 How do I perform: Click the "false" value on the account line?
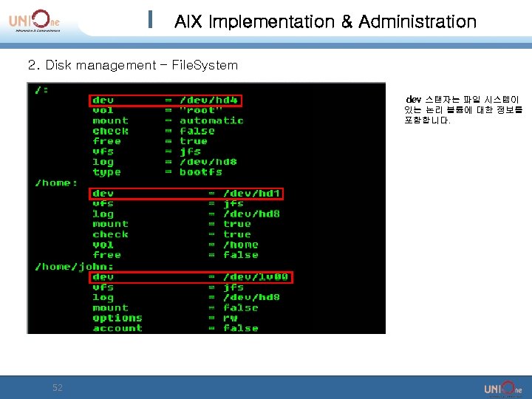click(x=241, y=328)
